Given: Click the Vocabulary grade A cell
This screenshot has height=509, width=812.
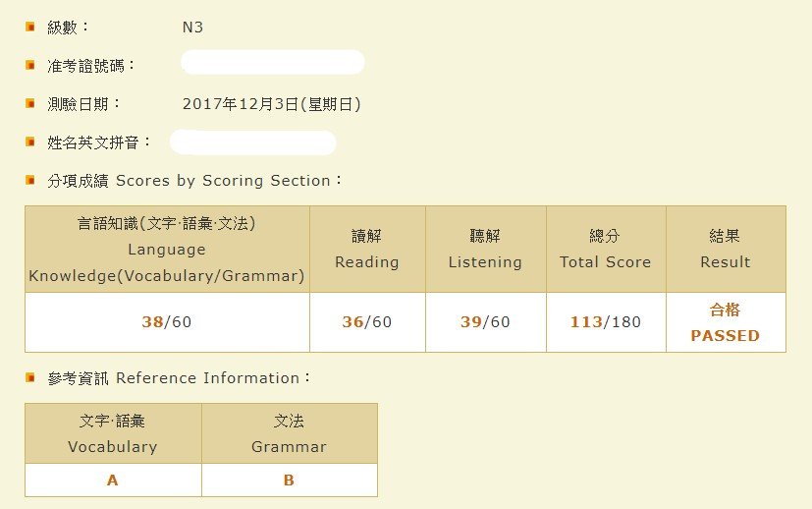Looking at the screenshot, I should pyautogui.click(x=113, y=480).
